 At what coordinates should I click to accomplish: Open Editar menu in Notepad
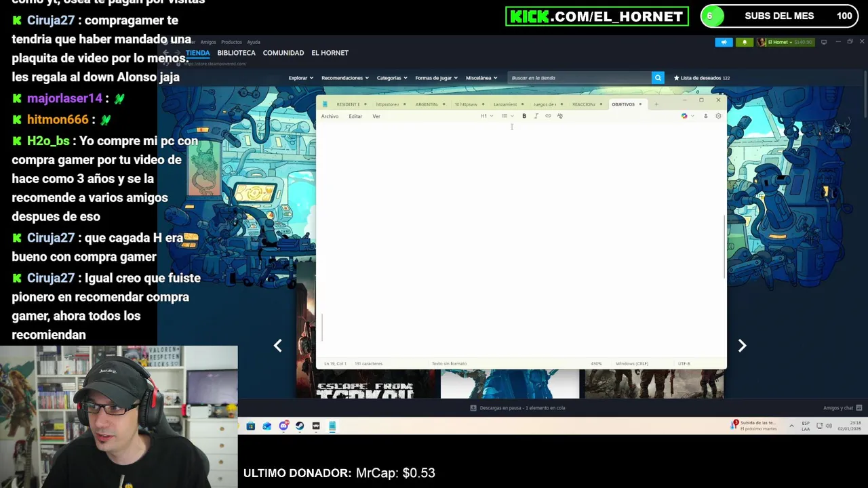point(355,117)
